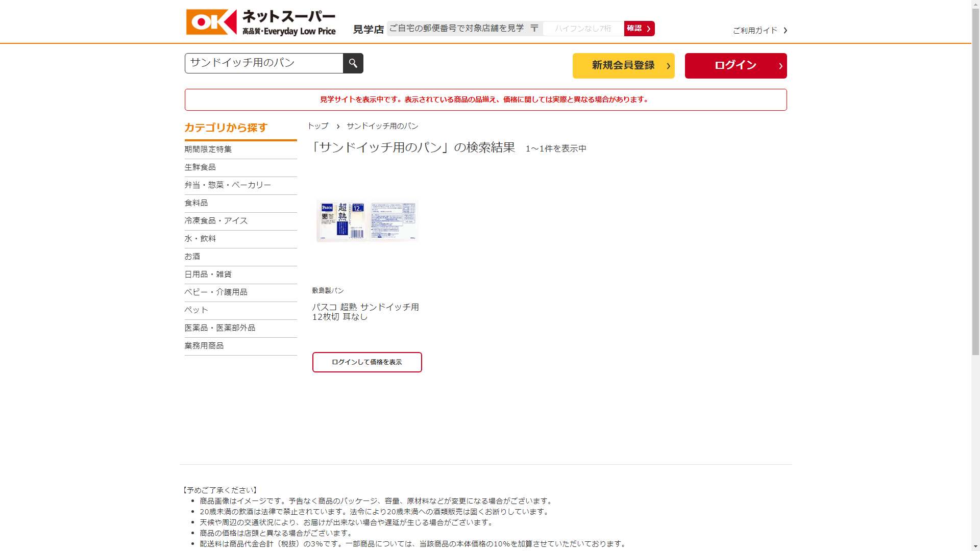Screen dimensions: 980x551
Task: Click ログインして価格を表示 button
Action: click(367, 362)
